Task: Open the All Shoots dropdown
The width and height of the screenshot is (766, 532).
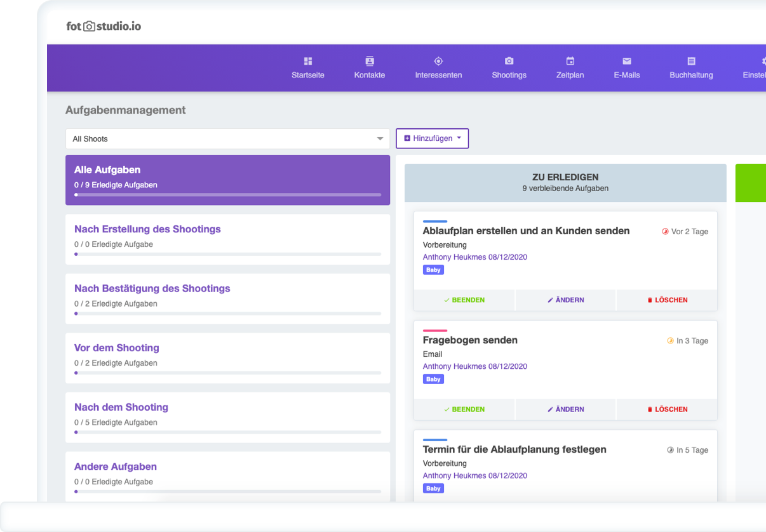Action: point(227,139)
